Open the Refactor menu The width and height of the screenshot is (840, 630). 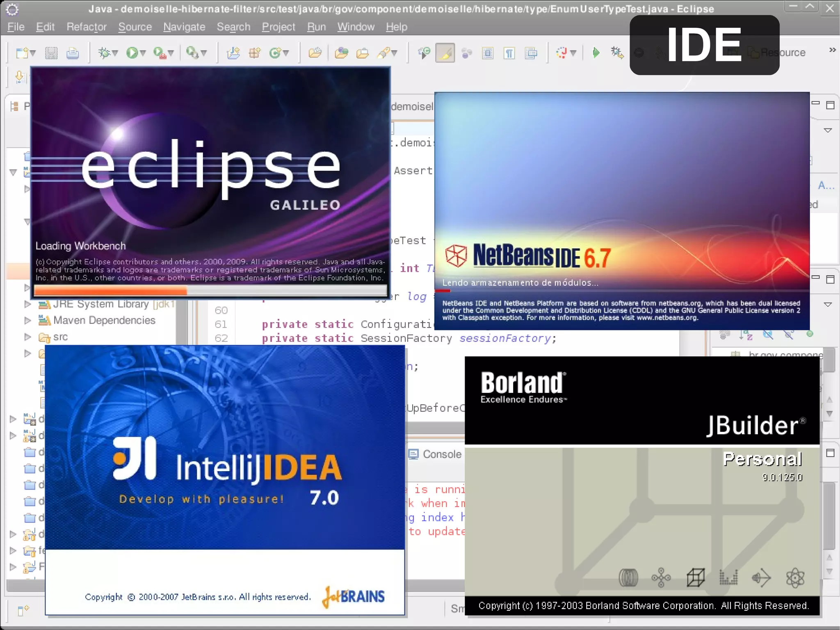86,27
